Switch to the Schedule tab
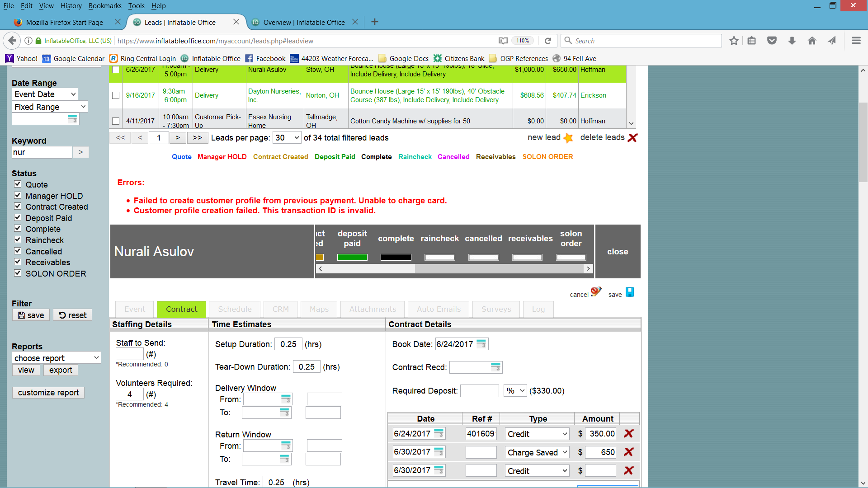The width and height of the screenshot is (868, 488). (x=235, y=310)
